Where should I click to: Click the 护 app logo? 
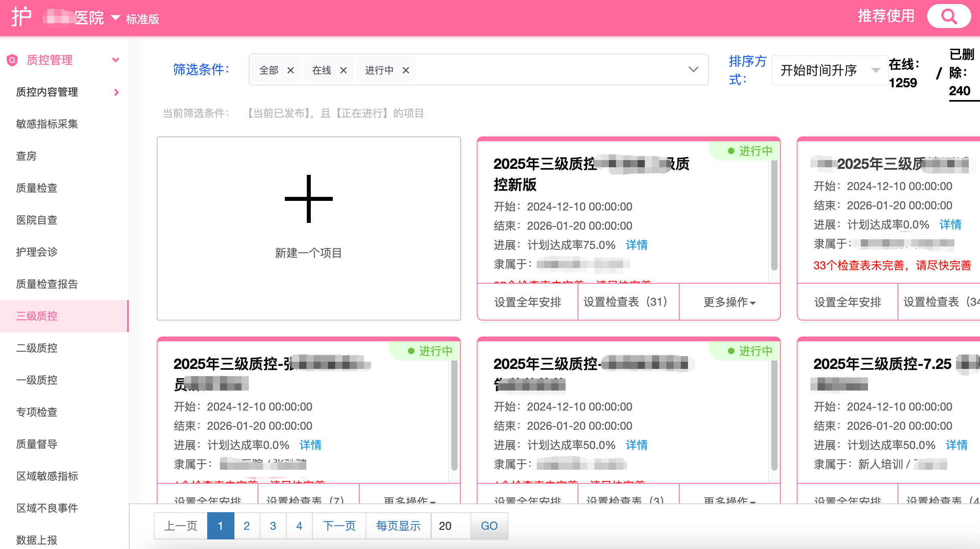click(x=21, y=17)
